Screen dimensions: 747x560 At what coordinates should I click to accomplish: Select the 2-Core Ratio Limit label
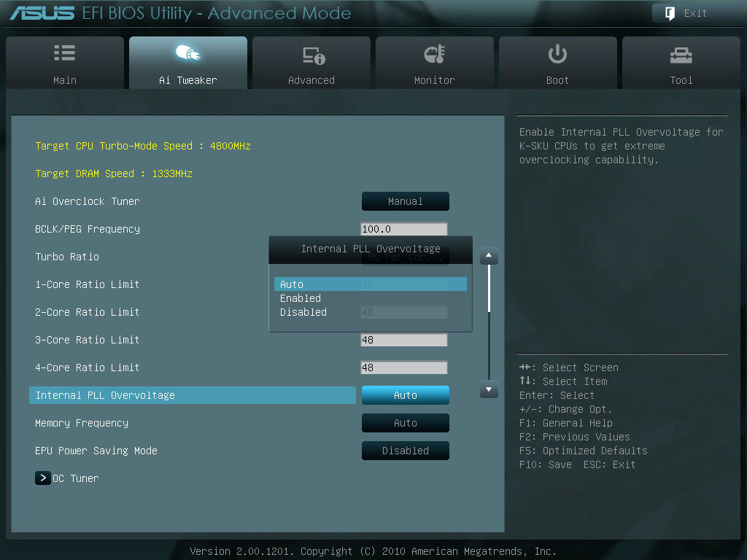pyautogui.click(x=88, y=312)
